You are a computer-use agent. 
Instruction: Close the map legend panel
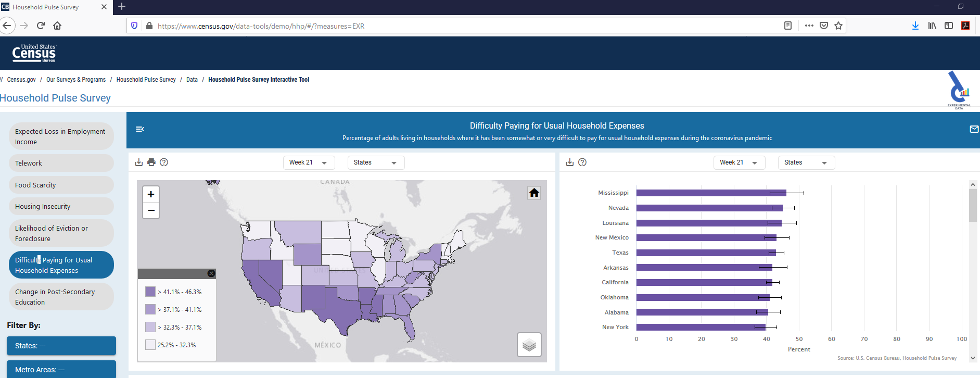pyautogui.click(x=211, y=273)
